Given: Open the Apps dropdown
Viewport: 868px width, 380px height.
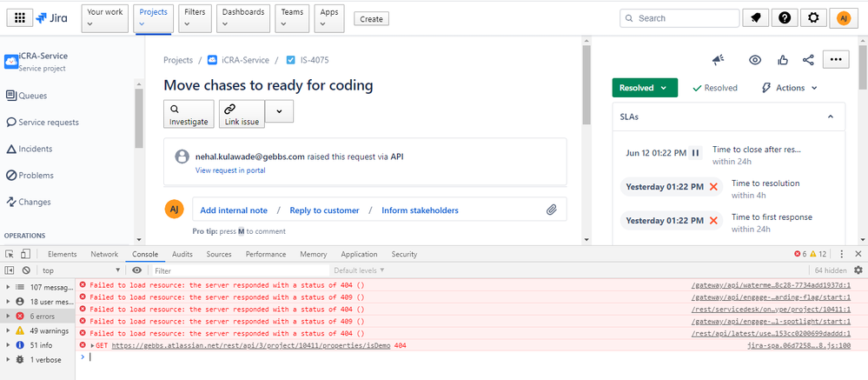Looking at the screenshot, I should (329, 18).
